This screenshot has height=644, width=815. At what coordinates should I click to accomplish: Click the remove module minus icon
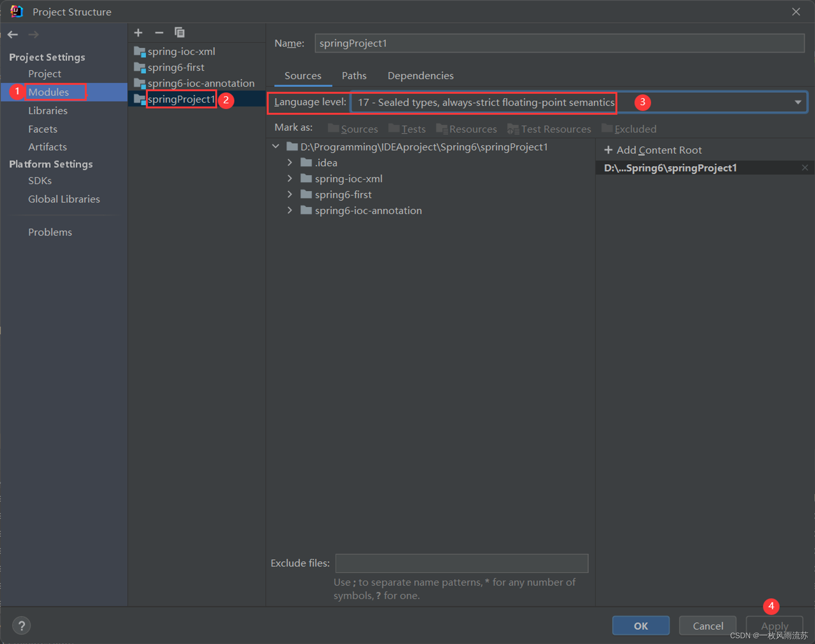(x=159, y=33)
